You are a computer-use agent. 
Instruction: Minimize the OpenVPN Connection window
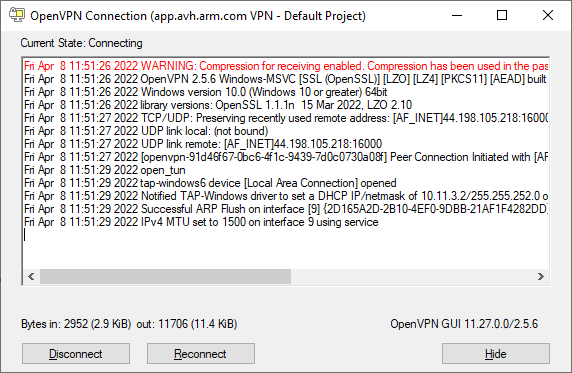coord(457,15)
